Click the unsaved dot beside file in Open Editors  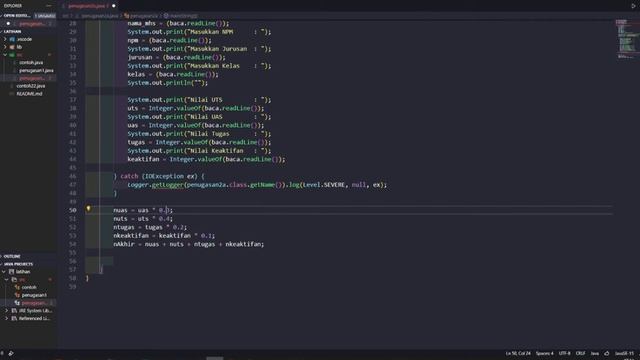(8, 24)
